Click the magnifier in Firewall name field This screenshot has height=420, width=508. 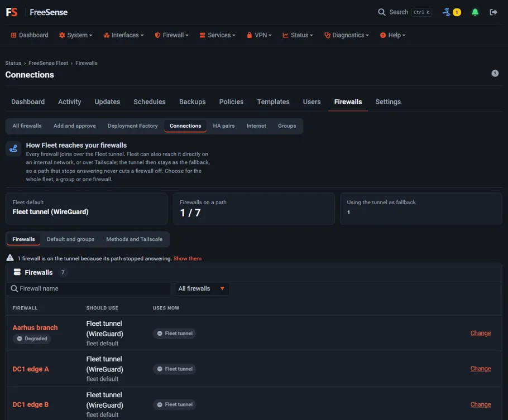(15, 288)
